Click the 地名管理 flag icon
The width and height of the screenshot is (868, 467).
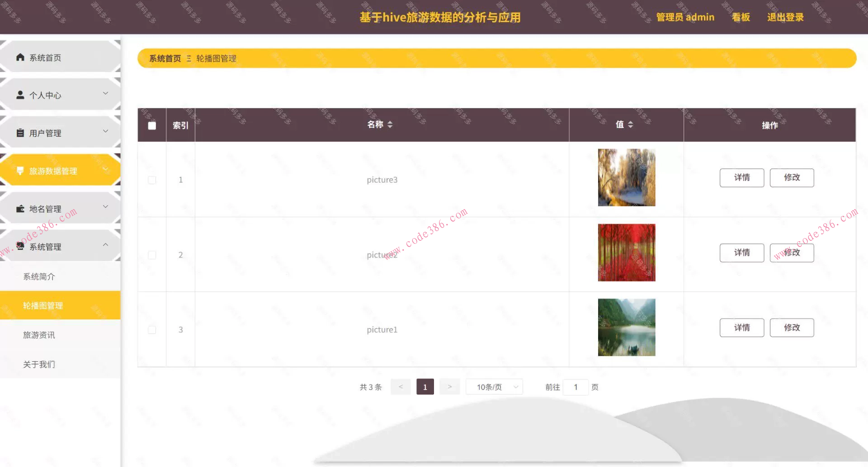[x=20, y=208]
